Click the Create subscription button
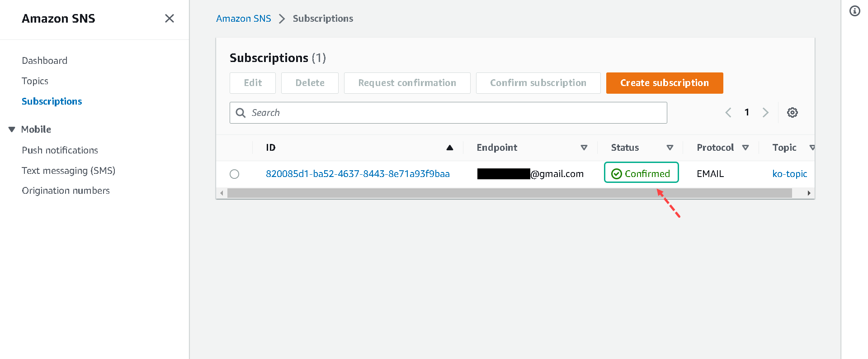Screen dimensions: 868x359 click(x=664, y=83)
